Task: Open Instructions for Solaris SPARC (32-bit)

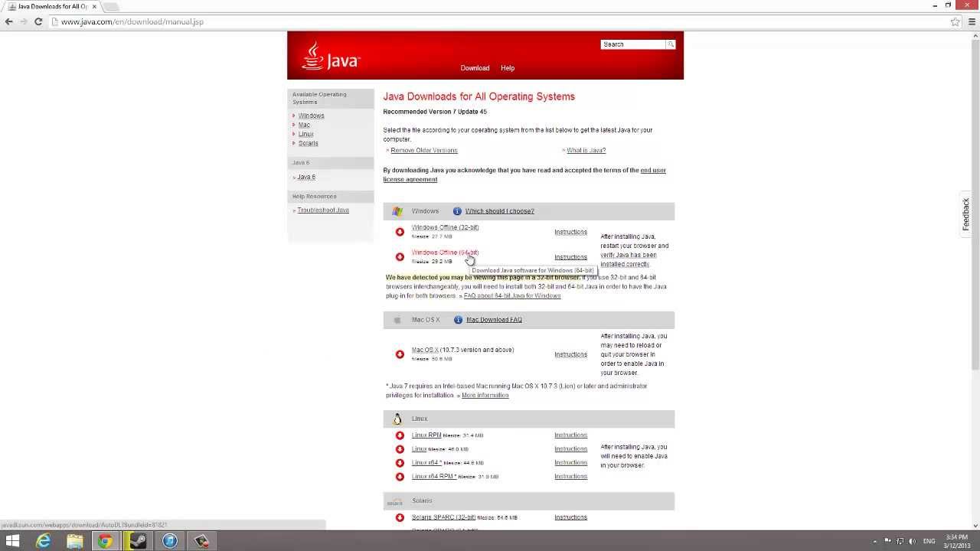Action: 570,517
